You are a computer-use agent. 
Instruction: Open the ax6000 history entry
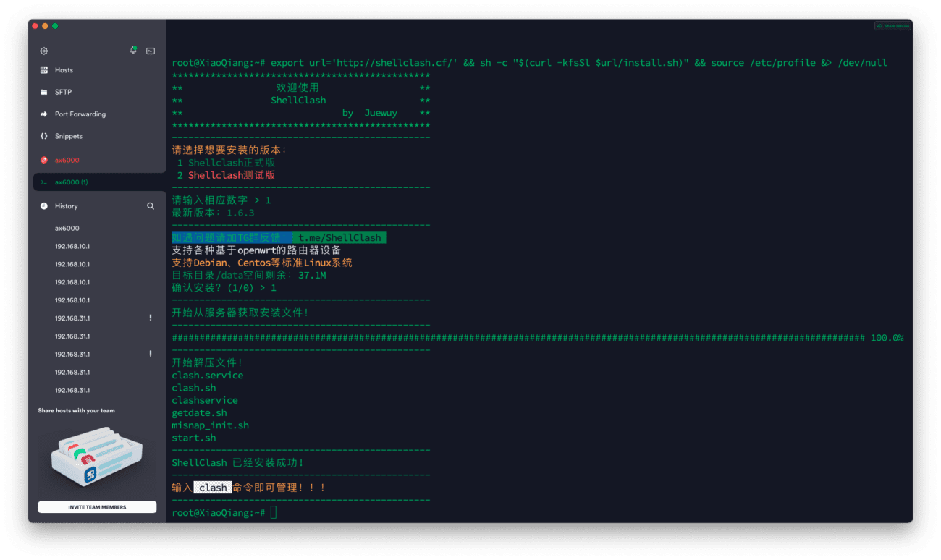point(67,228)
